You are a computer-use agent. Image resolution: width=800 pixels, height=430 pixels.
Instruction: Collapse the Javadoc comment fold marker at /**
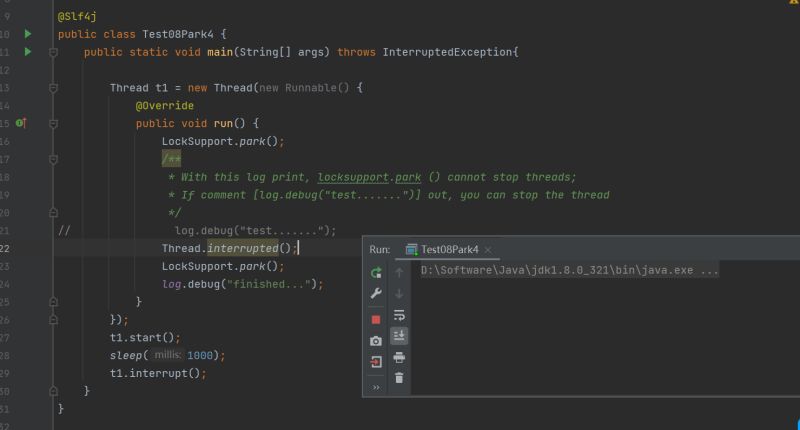coord(53,160)
